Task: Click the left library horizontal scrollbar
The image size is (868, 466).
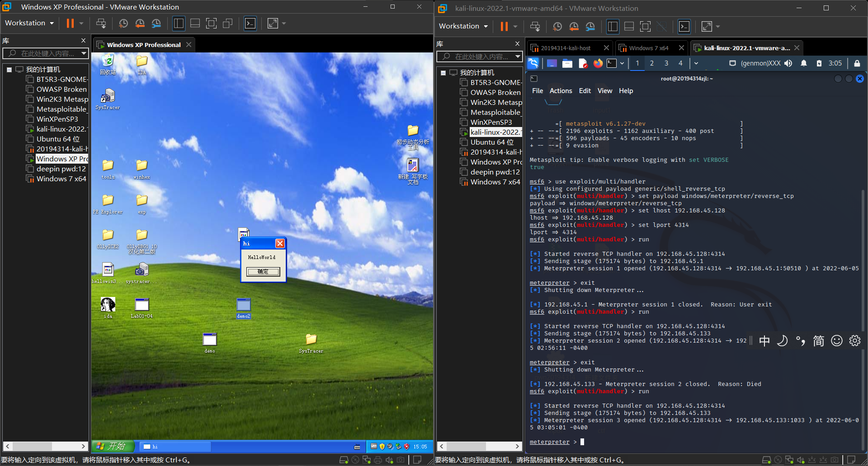Action: point(45,446)
